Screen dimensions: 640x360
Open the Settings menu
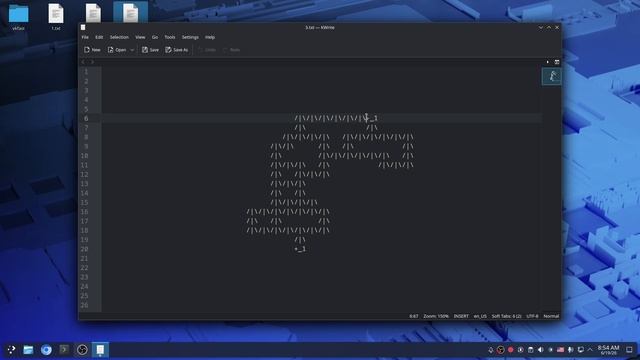tap(190, 37)
